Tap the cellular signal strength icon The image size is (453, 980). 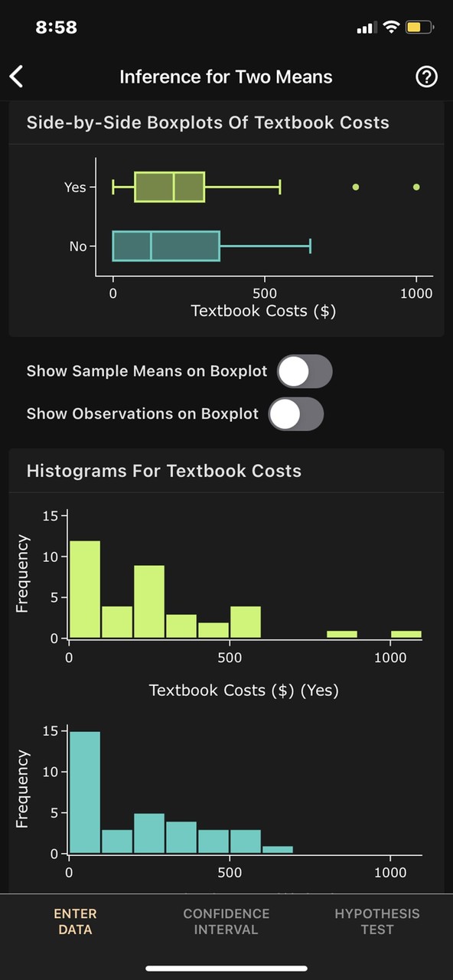(365, 27)
